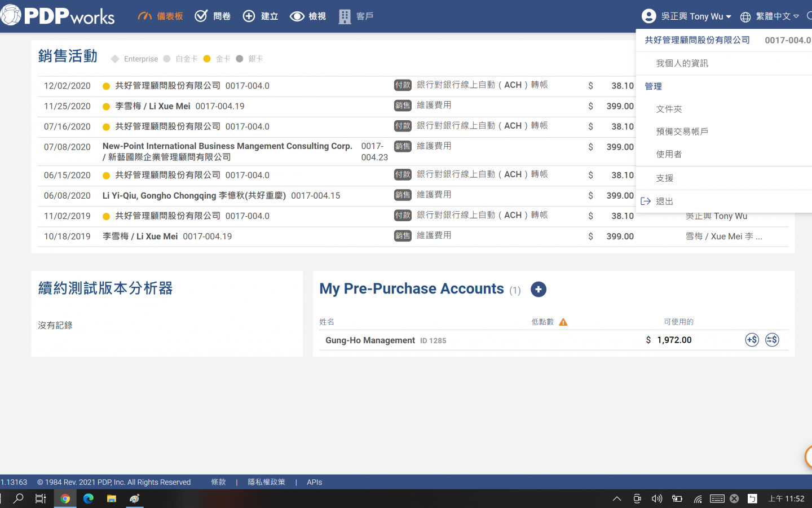Add a new Pre-Purchase Account with plus button
The image size is (812, 508).
click(539, 290)
